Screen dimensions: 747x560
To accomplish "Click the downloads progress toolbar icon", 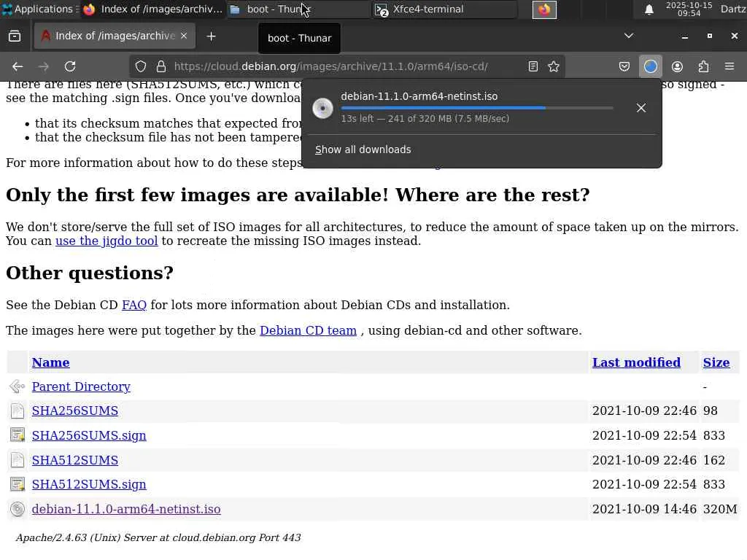I will pyautogui.click(x=651, y=66).
